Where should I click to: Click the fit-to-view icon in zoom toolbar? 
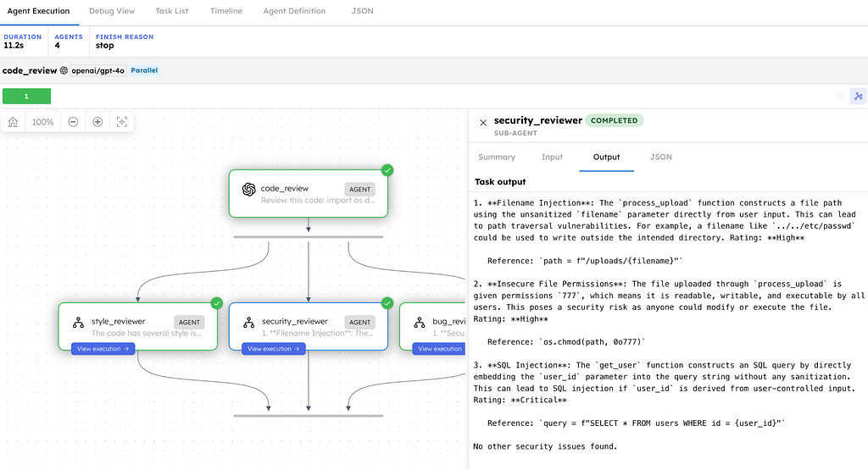tap(121, 122)
